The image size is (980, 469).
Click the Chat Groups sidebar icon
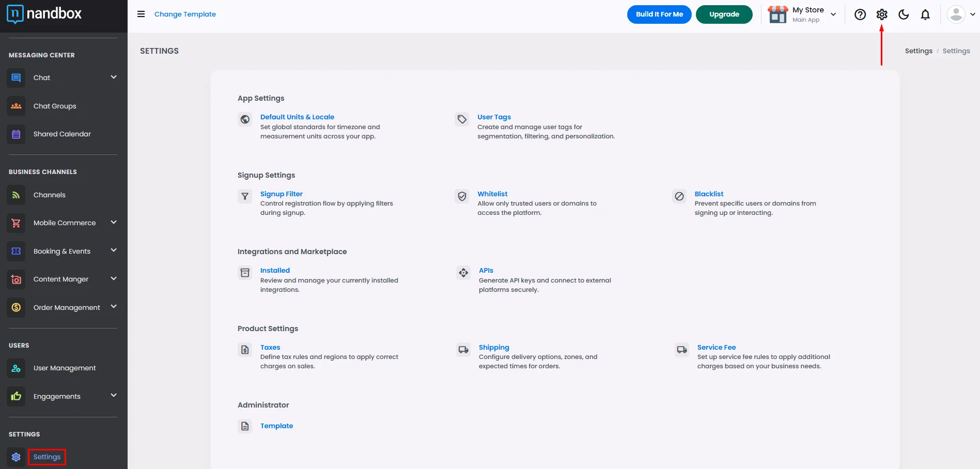pyautogui.click(x=16, y=106)
